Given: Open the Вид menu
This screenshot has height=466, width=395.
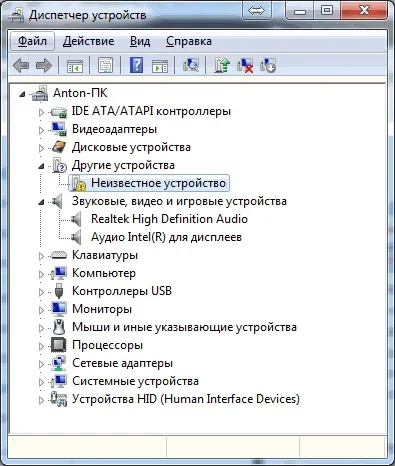Looking at the screenshot, I should 140,41.
